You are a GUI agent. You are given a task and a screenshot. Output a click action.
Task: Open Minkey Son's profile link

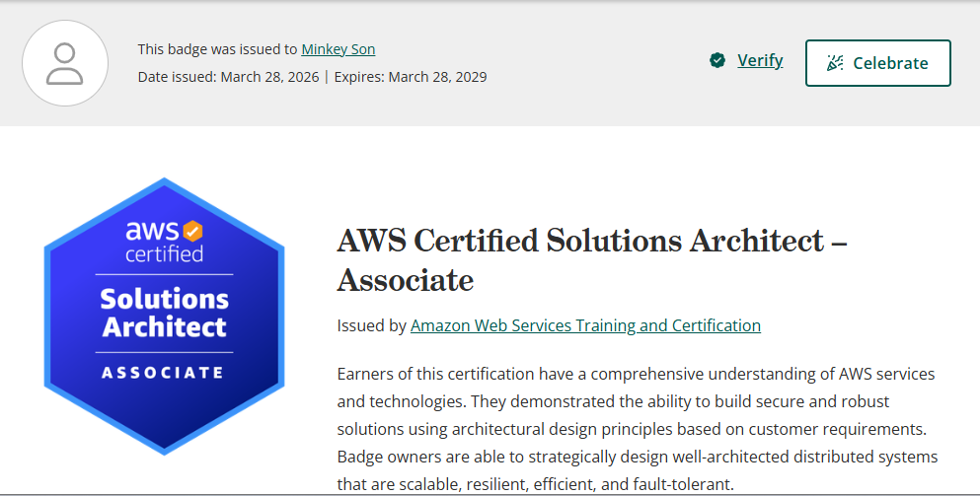pyautogui.click(x=339, y=49)
